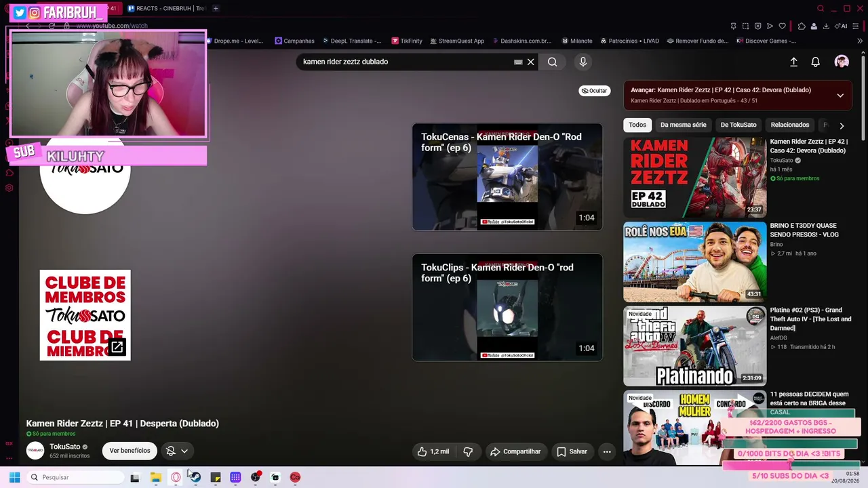Open OBS Studio from the taskbar
The width and height of the screenshot is (868, 488).
coord(255,477)
